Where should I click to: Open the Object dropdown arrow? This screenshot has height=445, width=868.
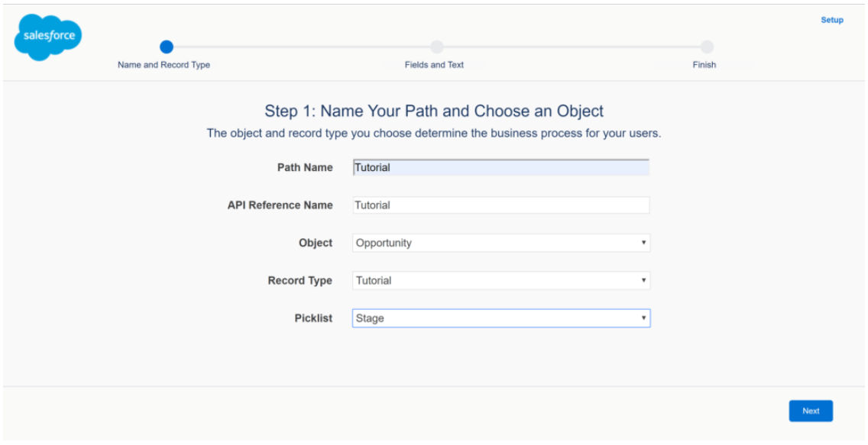pyautogui.click(x=642, y=243)
